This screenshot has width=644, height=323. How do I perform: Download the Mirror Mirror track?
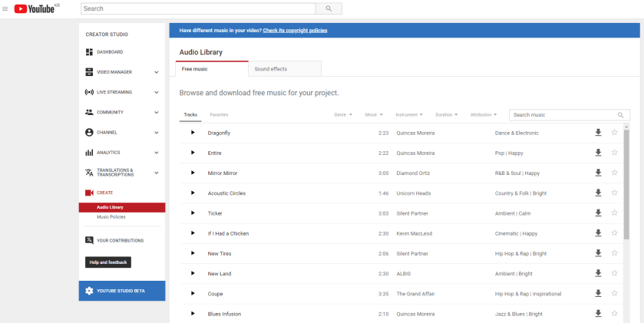tap(598, 173)
